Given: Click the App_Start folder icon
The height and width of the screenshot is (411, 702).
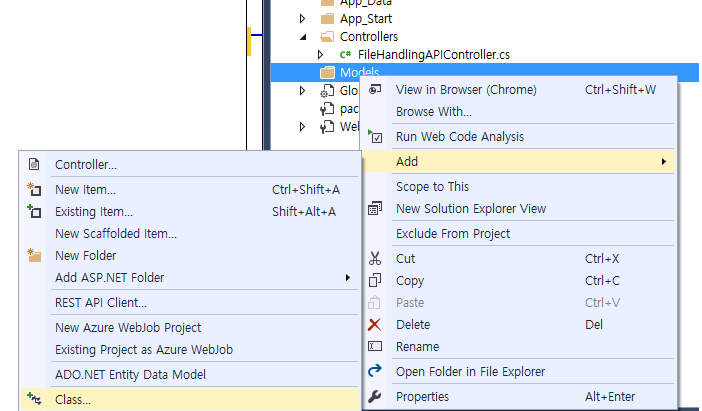Looking at the screenshot, I should click(x=328, y=19).
